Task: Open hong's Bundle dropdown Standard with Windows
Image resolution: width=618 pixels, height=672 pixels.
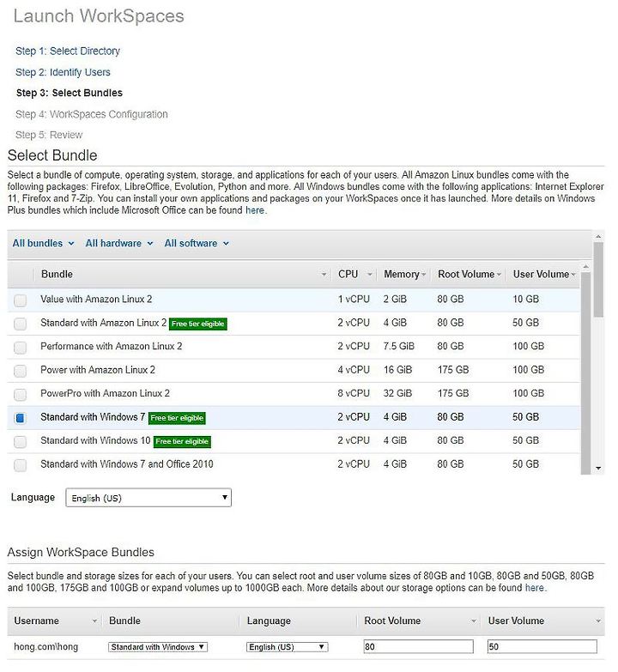Action: click(x=158, y=648)
